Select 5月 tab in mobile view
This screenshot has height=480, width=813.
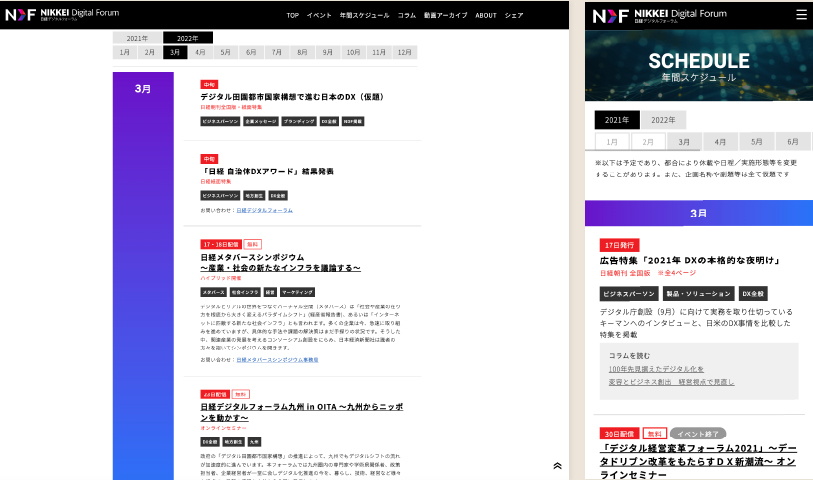pyautogui.click(x=756, y=142)
